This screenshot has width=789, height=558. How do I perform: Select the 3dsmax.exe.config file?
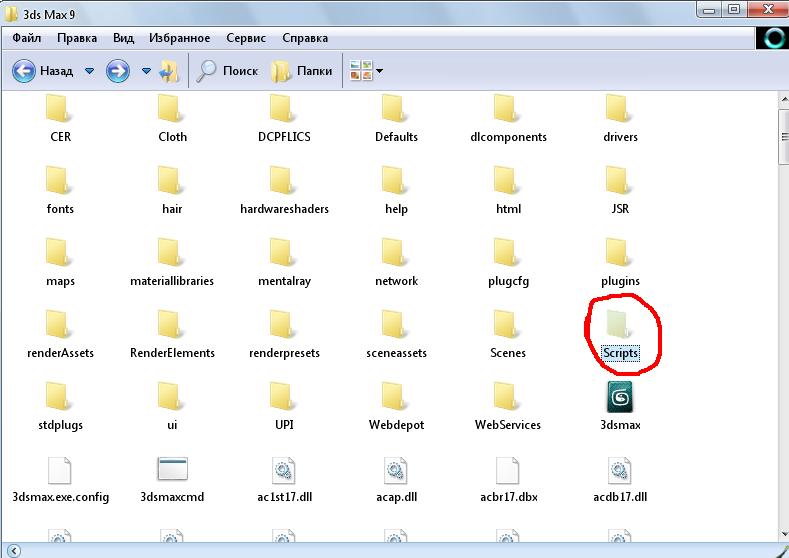[x=60, y=480]
